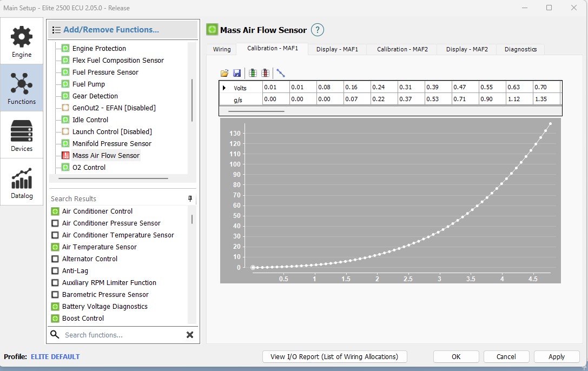Switch to the Wiring tab
The height and width of the screenshot is (371, 588).
click(222, 49)
